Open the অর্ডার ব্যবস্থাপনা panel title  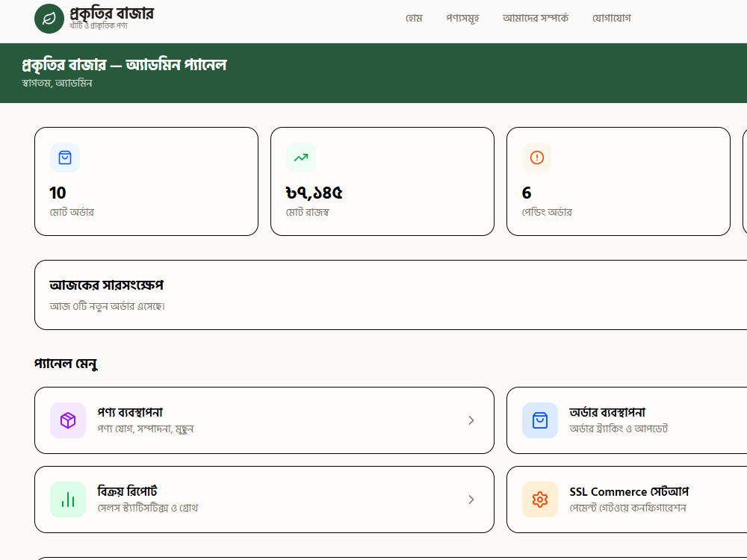(x=607, y=412)
